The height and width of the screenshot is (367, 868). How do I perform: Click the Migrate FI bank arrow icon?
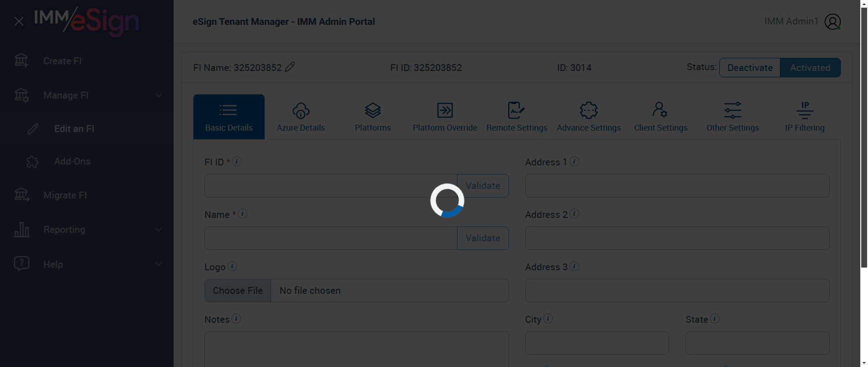pos(22,195)
